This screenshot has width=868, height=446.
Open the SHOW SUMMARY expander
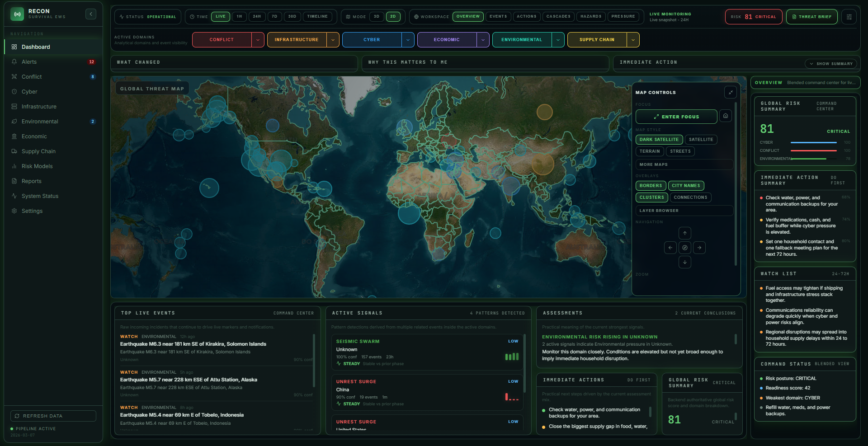pyautogui.click(x=831, y=63)
